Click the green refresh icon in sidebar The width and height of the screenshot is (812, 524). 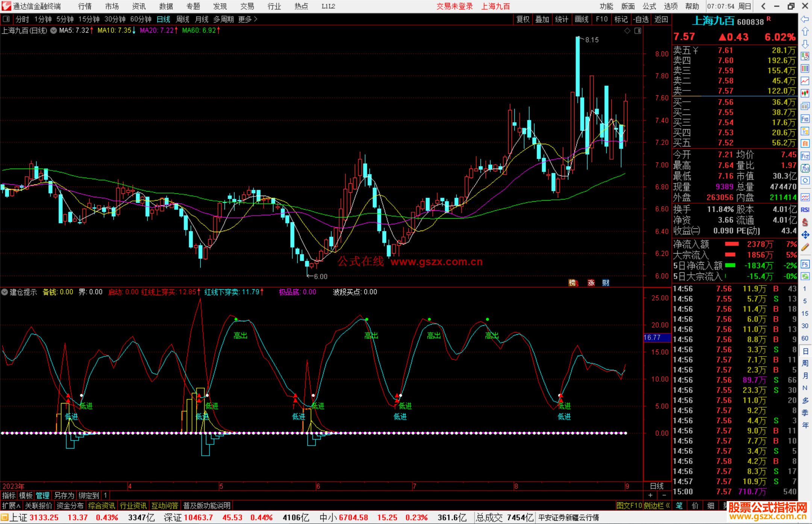[x=805, y=276]
